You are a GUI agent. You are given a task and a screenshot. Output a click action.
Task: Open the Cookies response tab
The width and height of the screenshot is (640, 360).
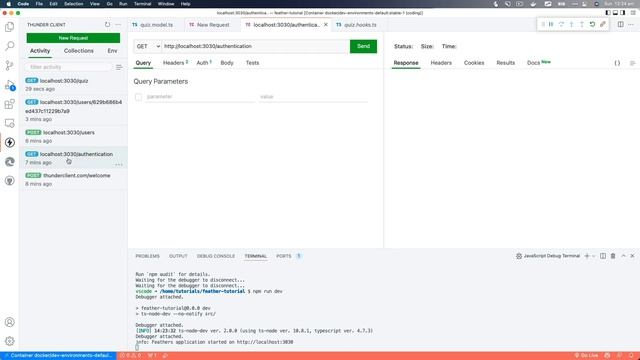(474, 63)
